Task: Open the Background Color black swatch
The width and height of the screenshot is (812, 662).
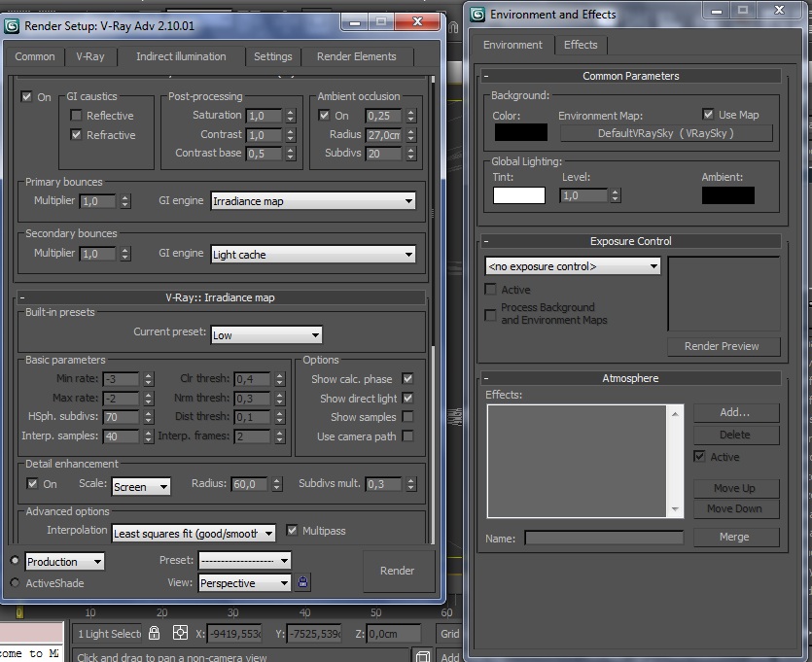Action: pos(520,132)
